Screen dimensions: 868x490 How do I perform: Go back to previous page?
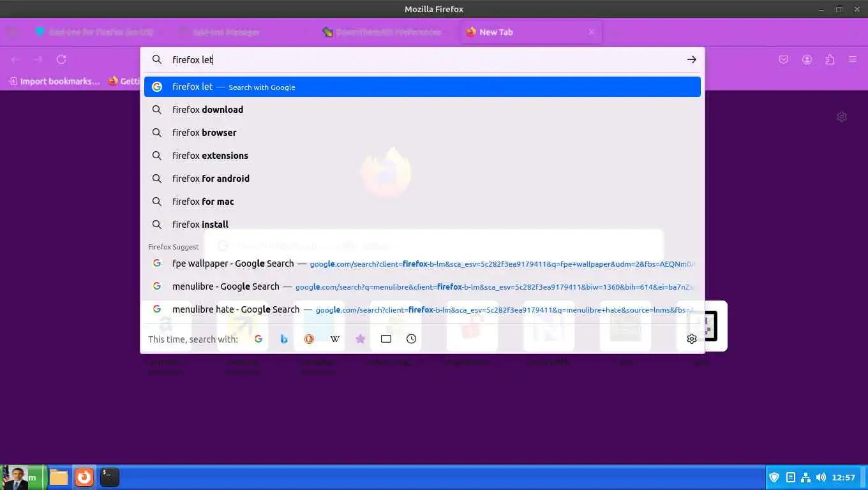click(x=15, y=59)
